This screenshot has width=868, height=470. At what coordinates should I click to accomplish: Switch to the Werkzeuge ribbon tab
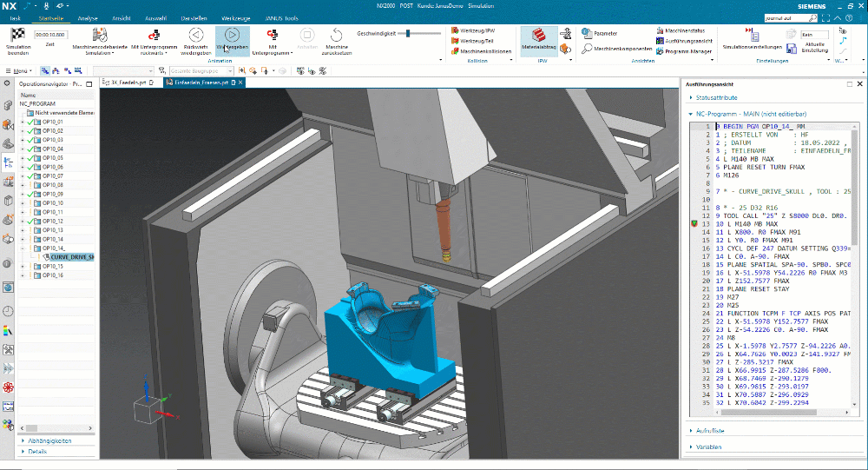(x=236, y=18)
